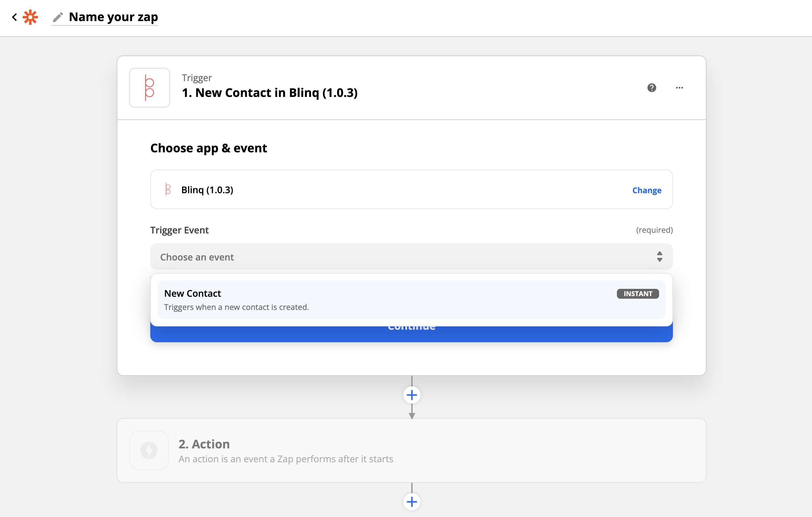Add a step after the Action
The width and height of the screenshot is (812, 517).
click(411, 502)
